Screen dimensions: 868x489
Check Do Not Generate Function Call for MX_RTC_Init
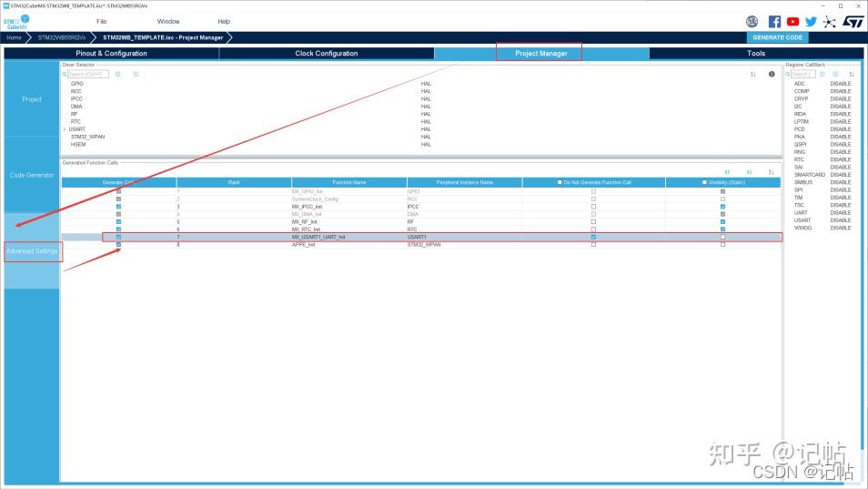(593, 229)
